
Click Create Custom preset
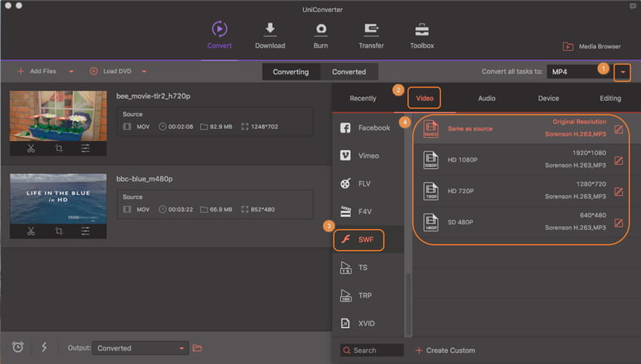(x=445, y=350)
